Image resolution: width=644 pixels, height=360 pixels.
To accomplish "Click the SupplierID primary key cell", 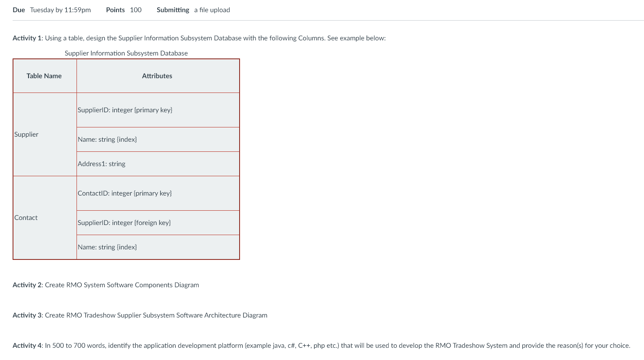I will coord(125,110).
